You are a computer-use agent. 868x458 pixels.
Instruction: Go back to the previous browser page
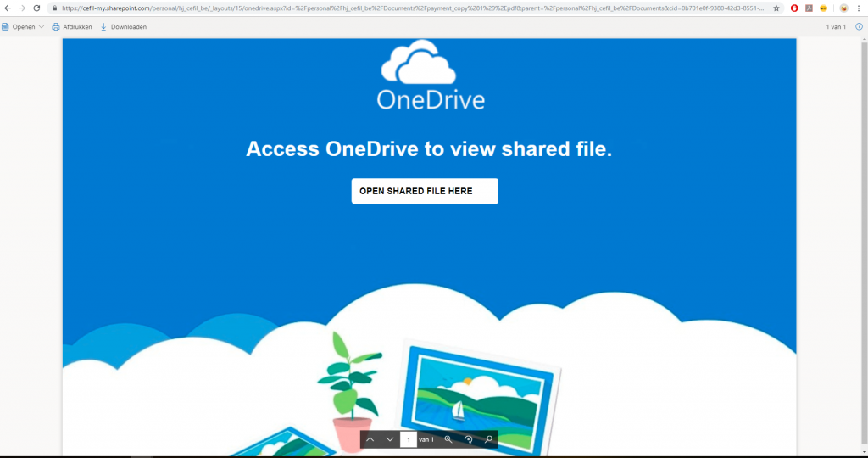click(8, 8)
